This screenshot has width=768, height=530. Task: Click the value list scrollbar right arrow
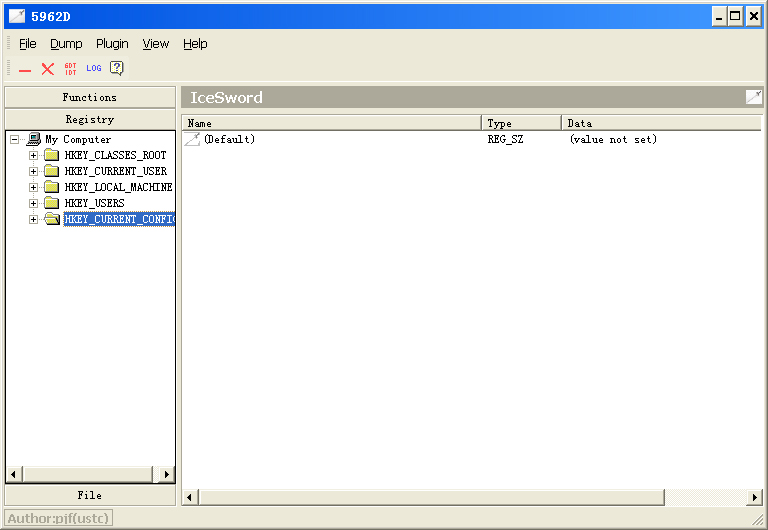coord(754,498)
